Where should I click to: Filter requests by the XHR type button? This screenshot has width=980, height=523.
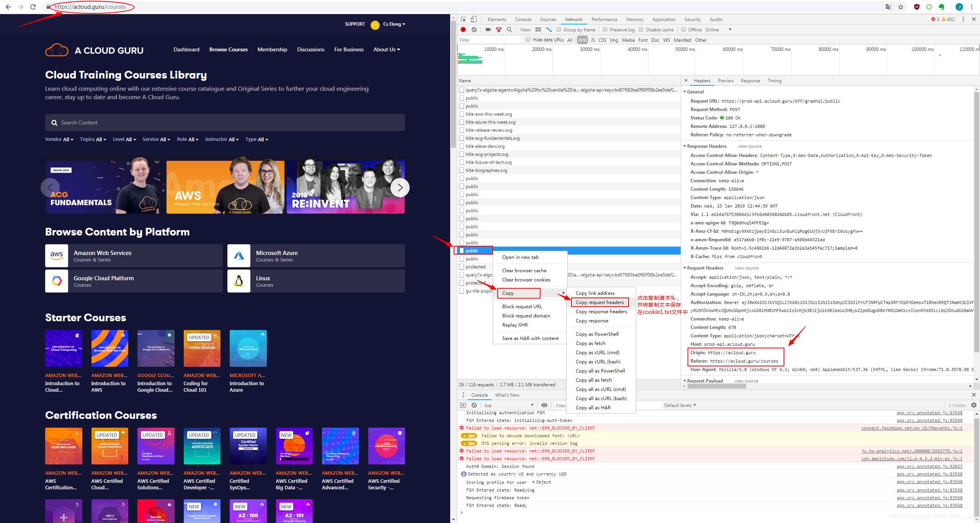[x=582, y=40]
